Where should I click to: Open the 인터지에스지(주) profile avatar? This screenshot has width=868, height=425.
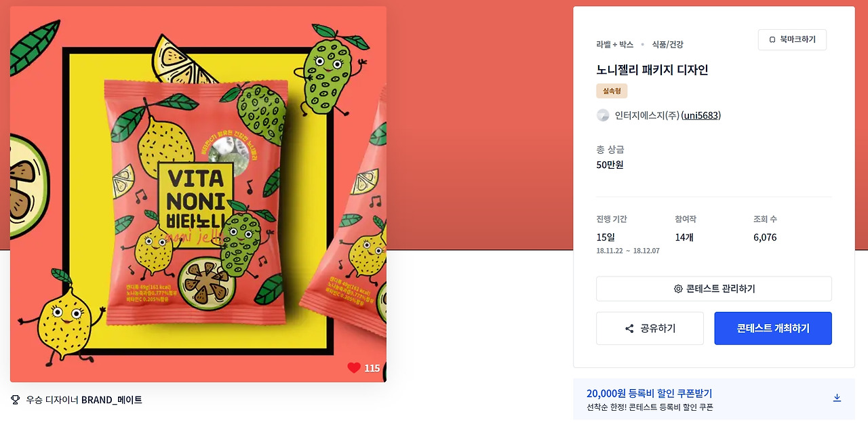(603, 115)
